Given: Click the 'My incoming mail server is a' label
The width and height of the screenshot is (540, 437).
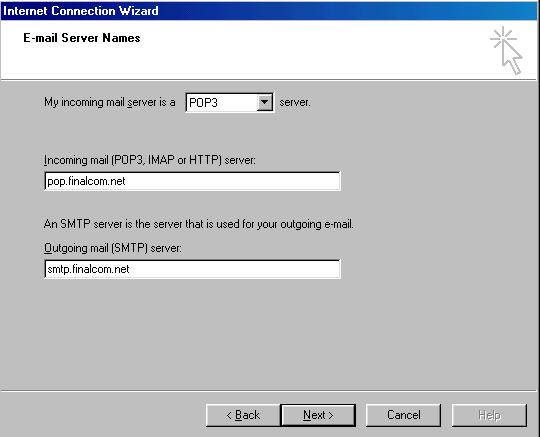Looking at the screenshot, I should (x=110, y=102).
